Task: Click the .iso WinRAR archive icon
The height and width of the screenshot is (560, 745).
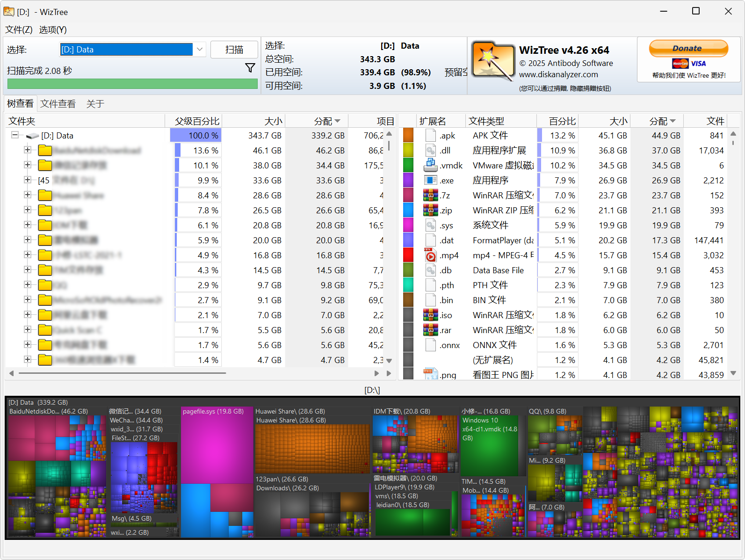Action: (431, 315)
